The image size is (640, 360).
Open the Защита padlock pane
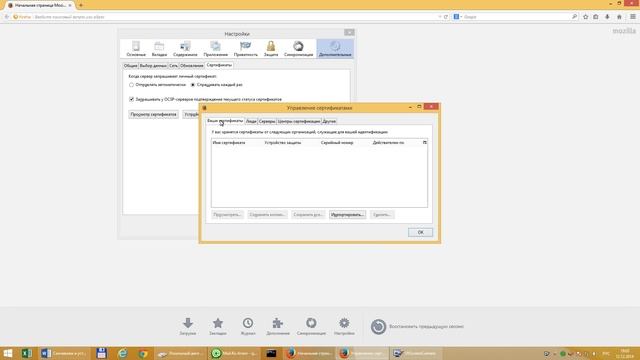(271, 49)
